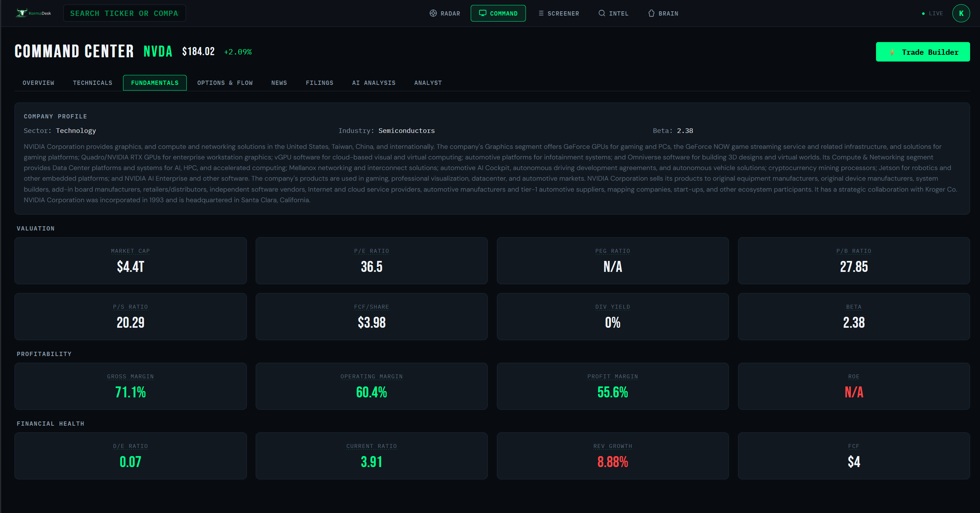The width and height of the screenshot is (980, 513).
Task: Click the green LIVE status dot
Action: coord(923,14)
